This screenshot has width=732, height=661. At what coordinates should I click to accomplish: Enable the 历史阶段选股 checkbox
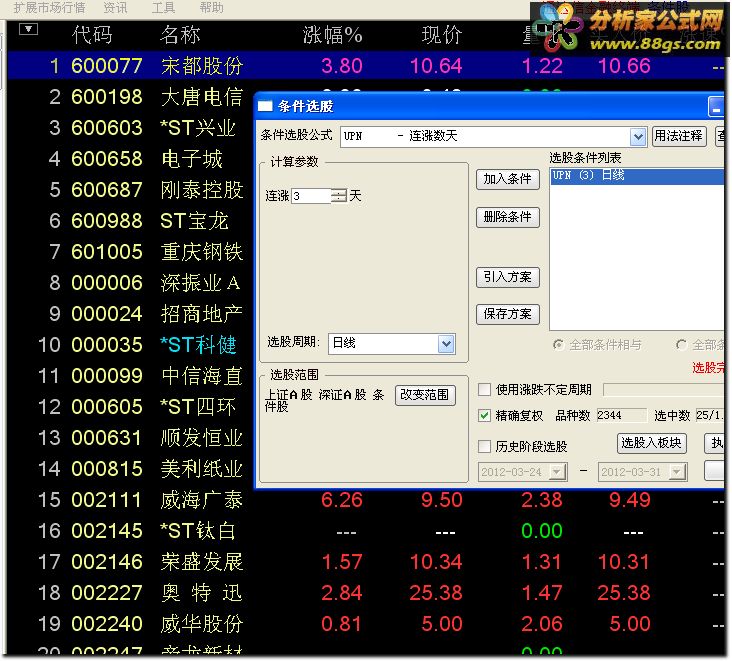(x=485, y=447)
